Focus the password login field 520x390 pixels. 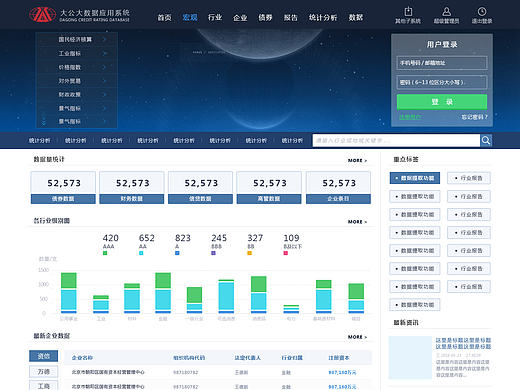(x=442, y=82)
